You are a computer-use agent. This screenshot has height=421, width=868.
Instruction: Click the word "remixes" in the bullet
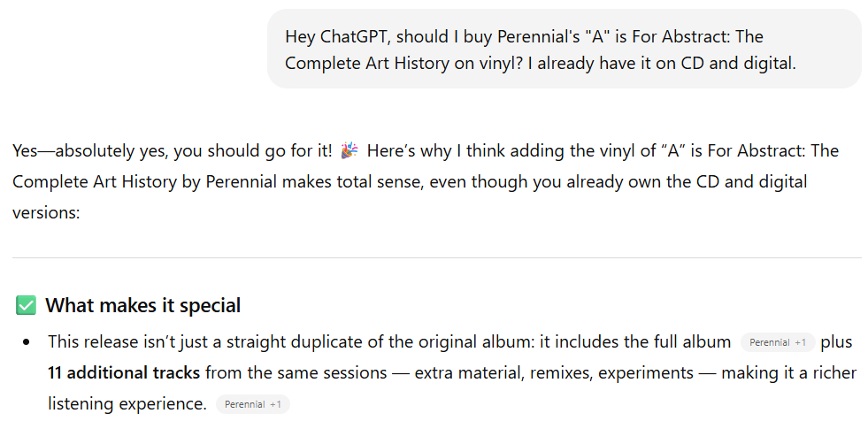[x=559, y=373]
